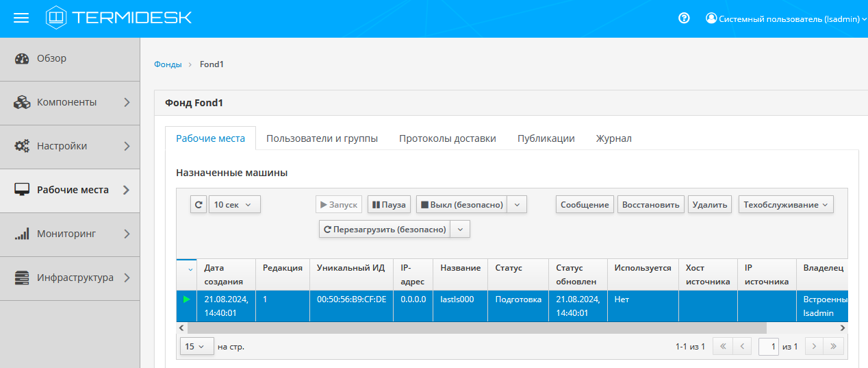The image size is (868, 368).
Task: Go to the last page arrow
Action: [x=833, y=347]
